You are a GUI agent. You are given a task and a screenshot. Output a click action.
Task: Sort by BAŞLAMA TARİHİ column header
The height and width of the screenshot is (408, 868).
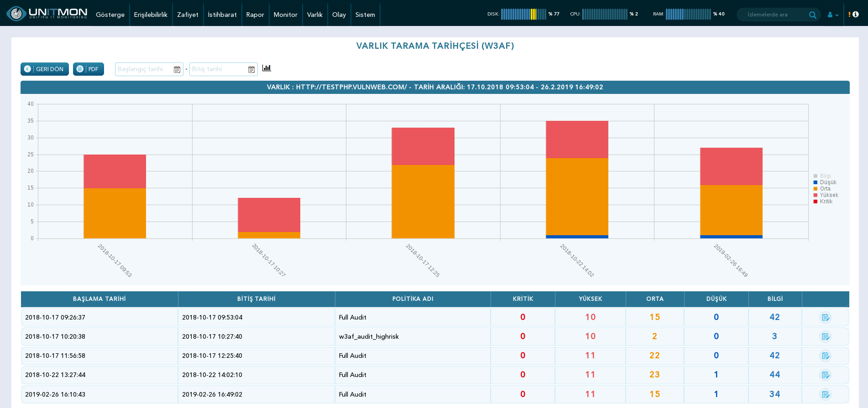99,299
